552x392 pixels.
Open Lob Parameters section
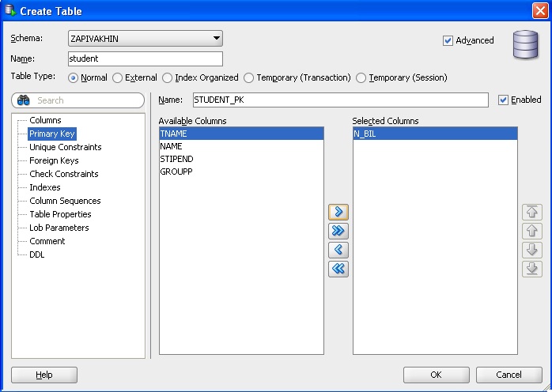point(59,228)
